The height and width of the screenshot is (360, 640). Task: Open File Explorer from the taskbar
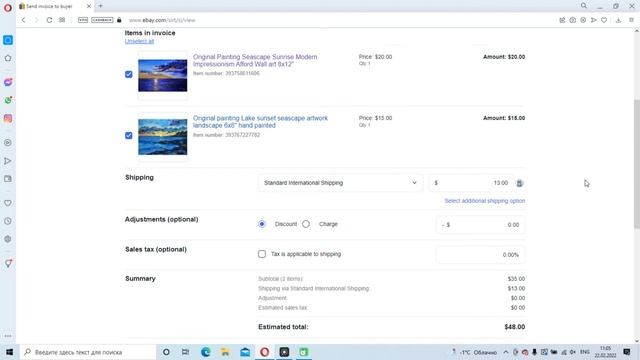(225, 352)
